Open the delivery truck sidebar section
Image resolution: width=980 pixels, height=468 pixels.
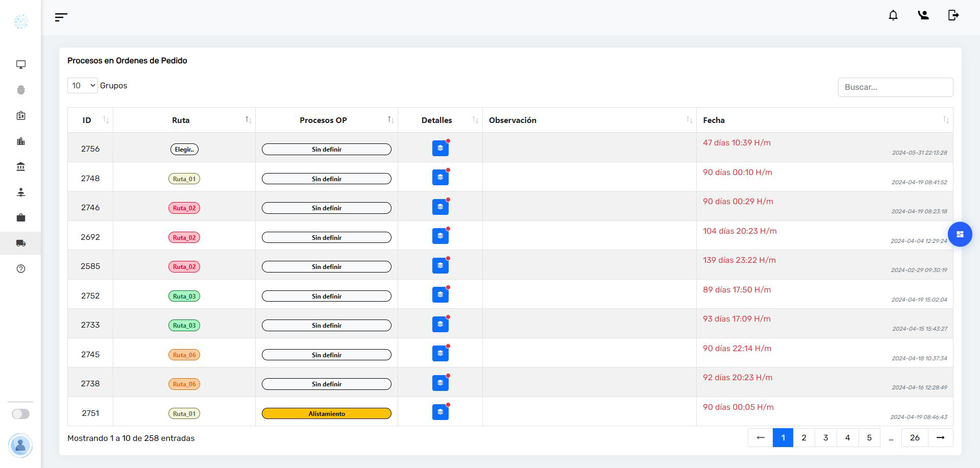pyautogui.click(x=21, y=243)
